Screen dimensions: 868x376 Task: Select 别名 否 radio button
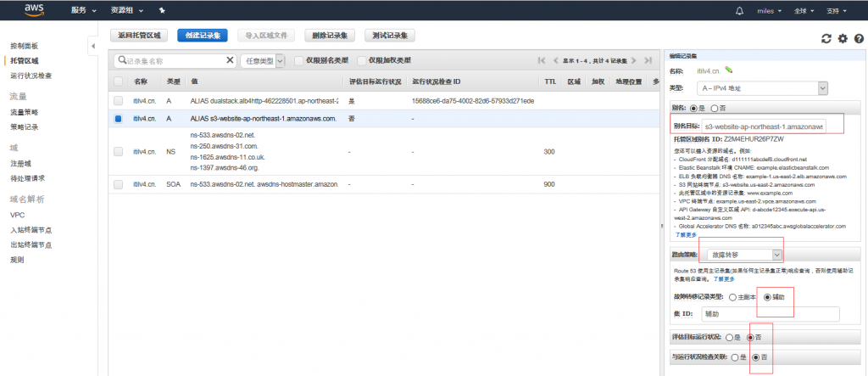714,108
